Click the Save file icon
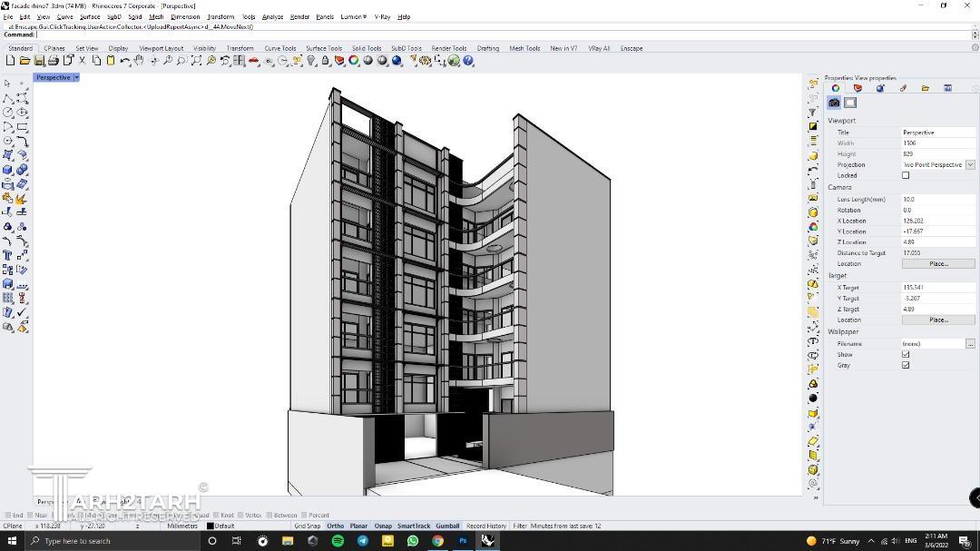Screen dimensions: 980x551 [x=39, y=61]
